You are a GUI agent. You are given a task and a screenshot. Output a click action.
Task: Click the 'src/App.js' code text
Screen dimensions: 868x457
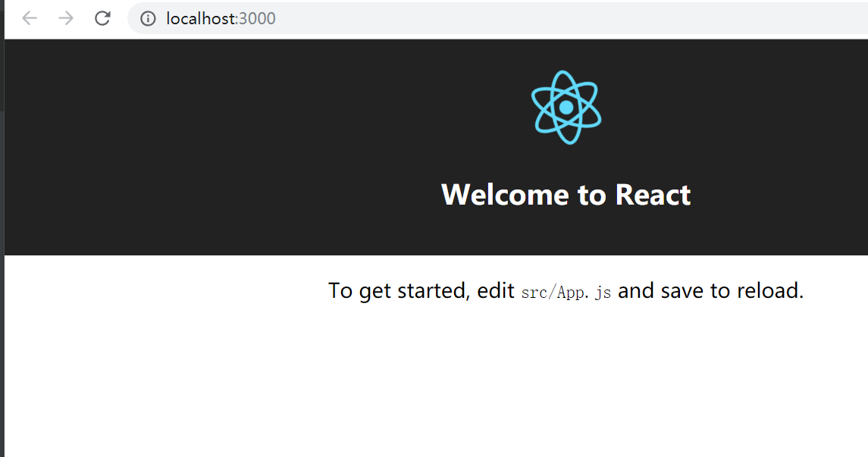[566, 292]
